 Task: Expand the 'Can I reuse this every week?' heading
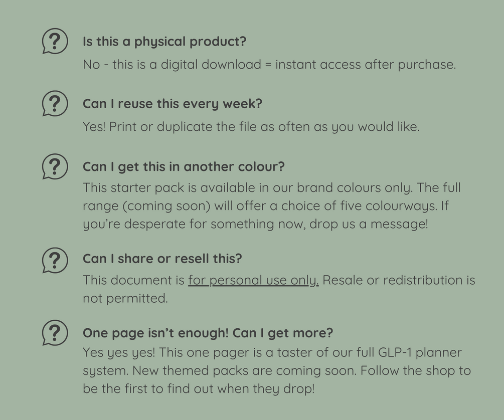[x=173, y=104]
